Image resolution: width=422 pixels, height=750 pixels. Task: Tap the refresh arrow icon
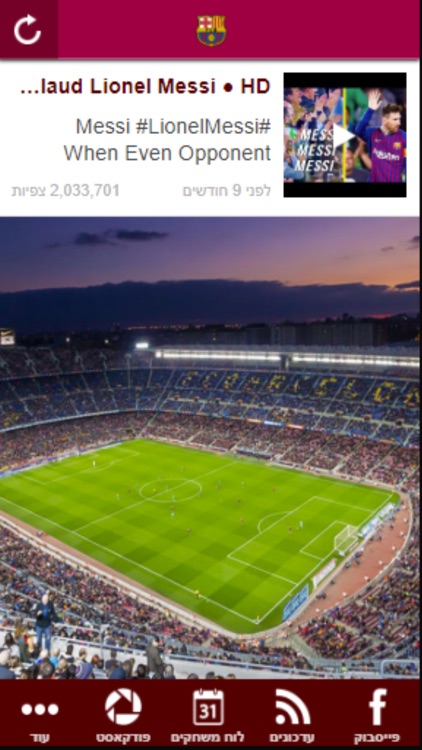28,30
